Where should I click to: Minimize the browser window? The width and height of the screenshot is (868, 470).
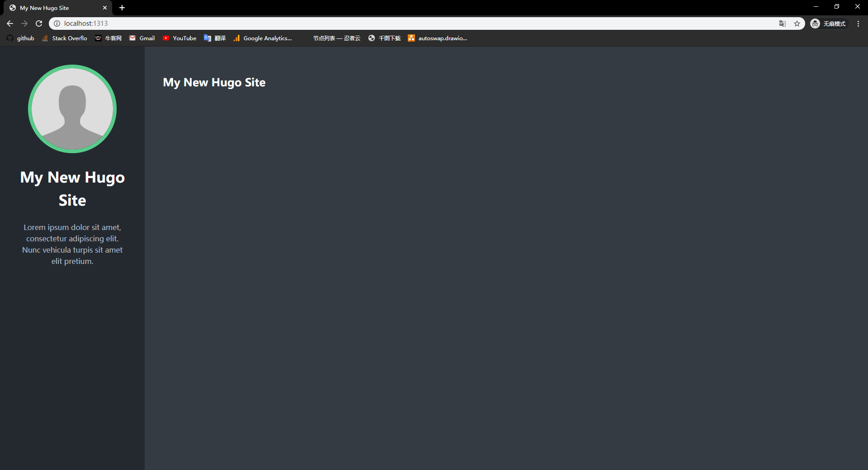(x=816, y=6)
